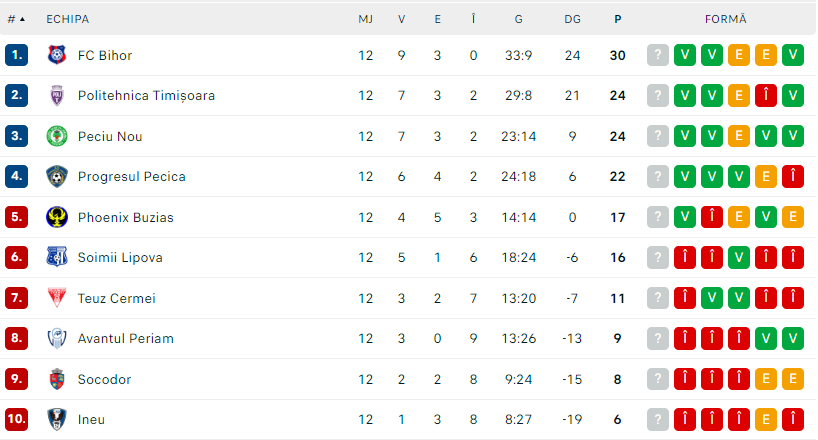This screenshot has height=440, width=818.
Task: Sort standings by the P points column
Action: click(x=617, y=19)
